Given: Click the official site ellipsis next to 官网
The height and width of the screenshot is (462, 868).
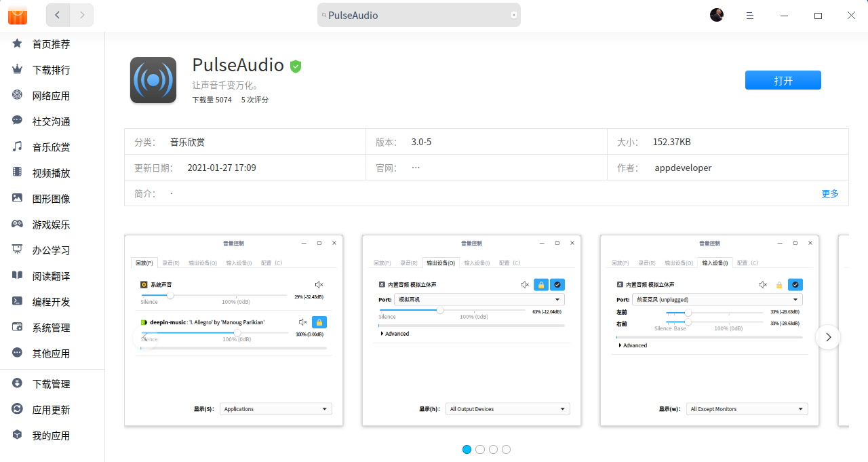Looking at the screenshot, I should [x=416, y=167].
